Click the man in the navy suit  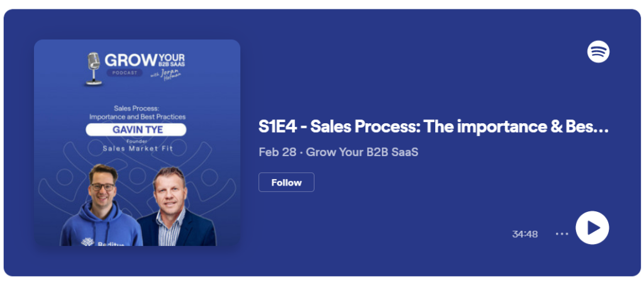coord(175,208)
